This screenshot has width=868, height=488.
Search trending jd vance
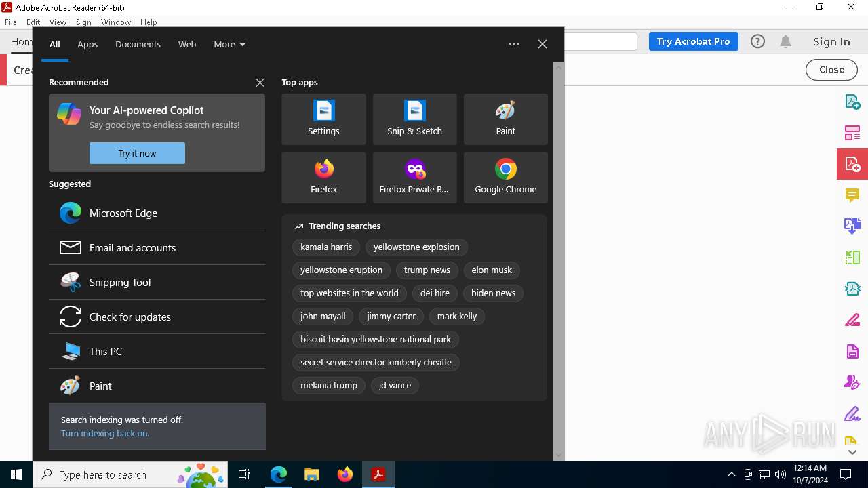[x=395, y=386]
